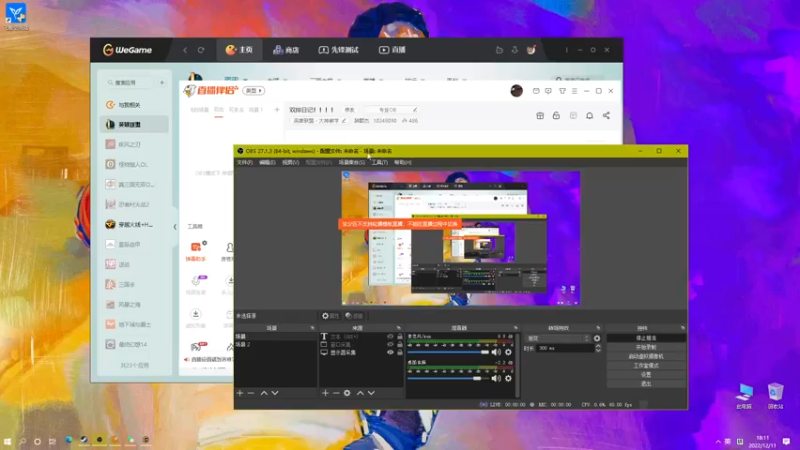This screenshot has width=800, height=450.
Task: Switch to the 直播 tab in WeGame
Action: pyautogui.click(x=392, y=50)
